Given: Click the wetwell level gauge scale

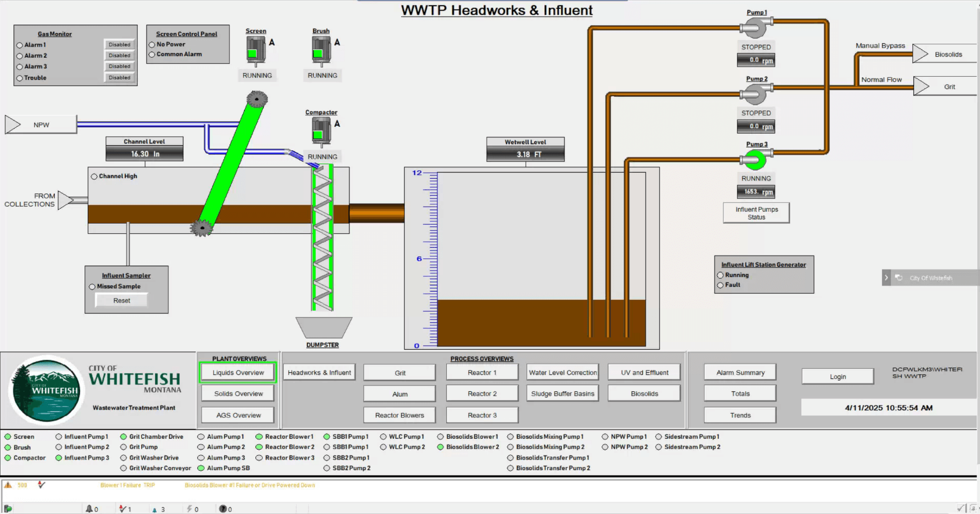Looking at the screenshot, I should [x=431, y=259].
